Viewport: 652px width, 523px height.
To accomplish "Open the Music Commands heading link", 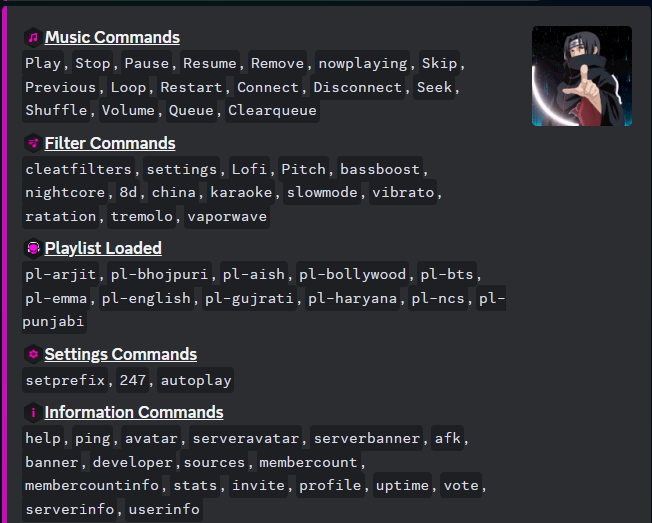I will click(112, 38).
